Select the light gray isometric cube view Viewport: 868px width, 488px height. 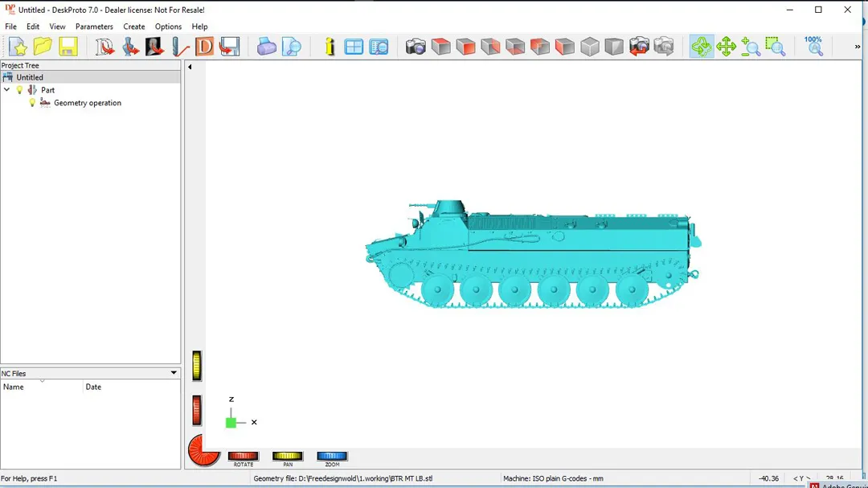[590, 47]
